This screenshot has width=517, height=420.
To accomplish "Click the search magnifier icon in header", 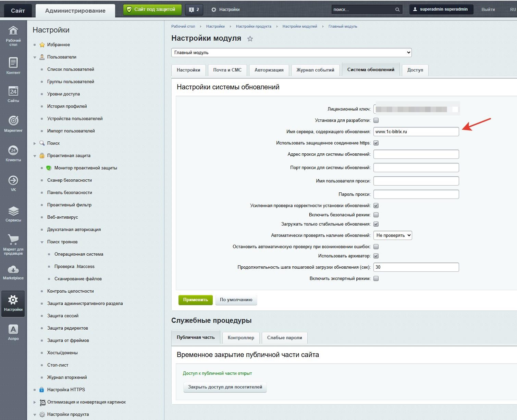I will tap(397, 10).
